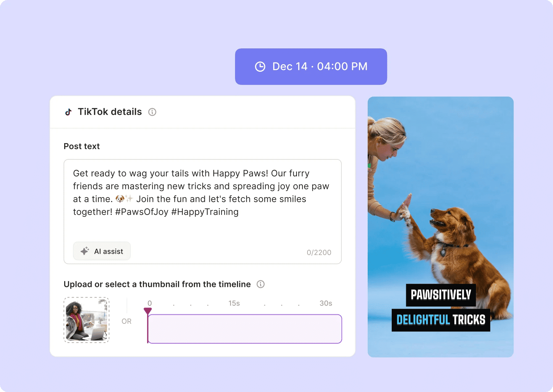Select the Dec 14 scheduled time badge

click(x=311, y=66)
